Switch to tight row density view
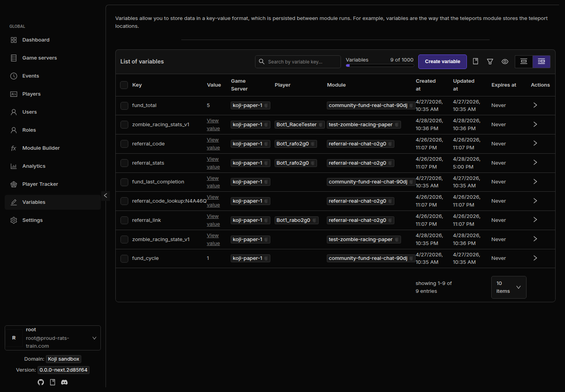The height and width of the screenshot is (392, 565). tap(541, 62)
